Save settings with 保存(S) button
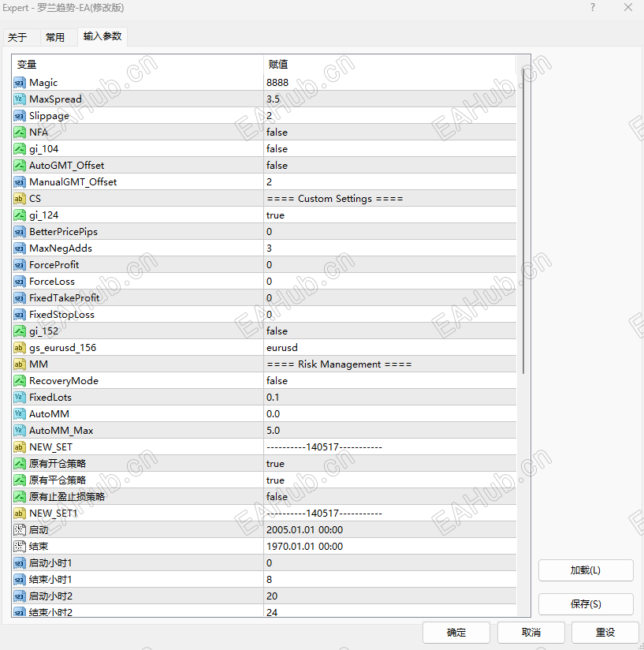 pos(586,604)
